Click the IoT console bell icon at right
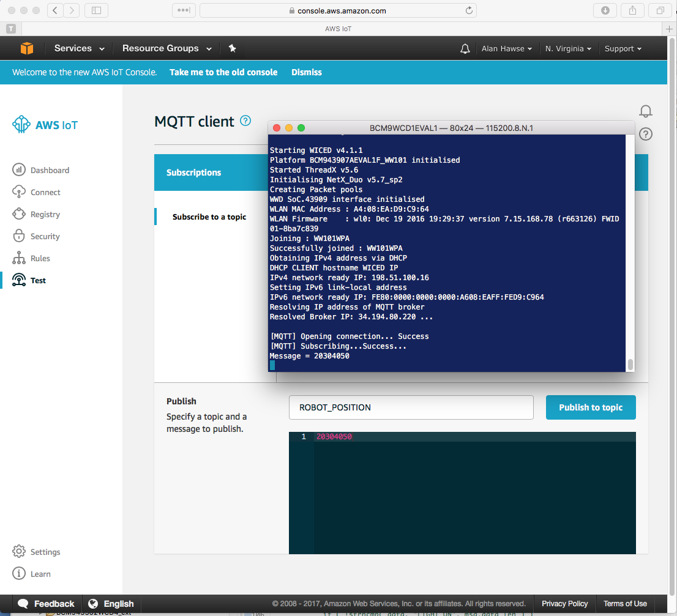The width and height of the screenshot is (677, 616). click(x=646, y=111)
